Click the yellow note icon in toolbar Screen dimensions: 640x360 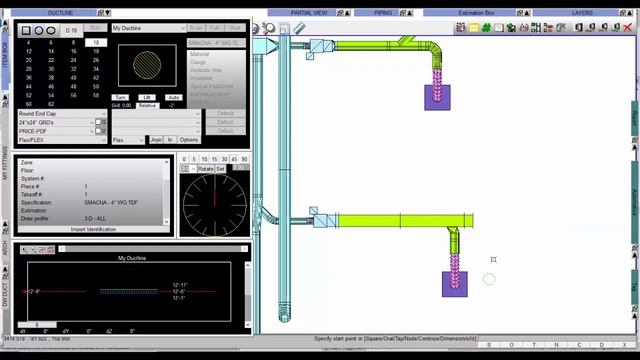click(473, 28)
